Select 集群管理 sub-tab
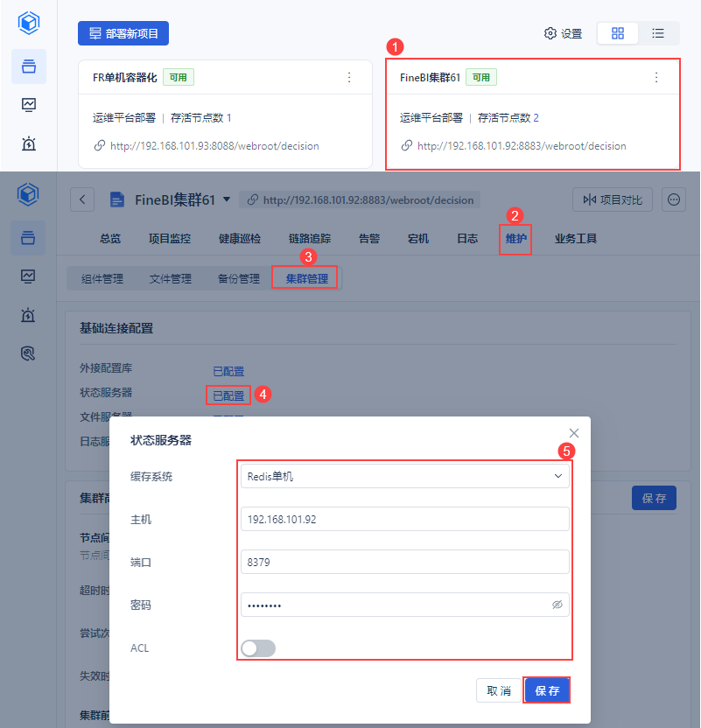The width and height of the screenshot is (701, 728). pyautogui.click(x=307, y=278)
